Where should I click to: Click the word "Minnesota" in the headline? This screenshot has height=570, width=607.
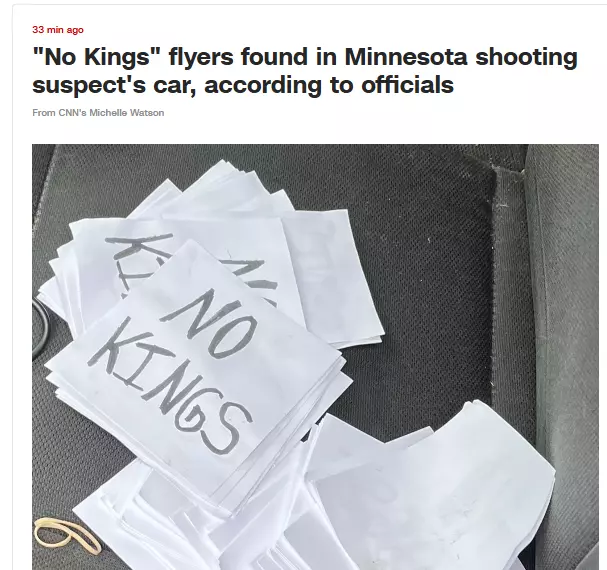tap(406, 57)
